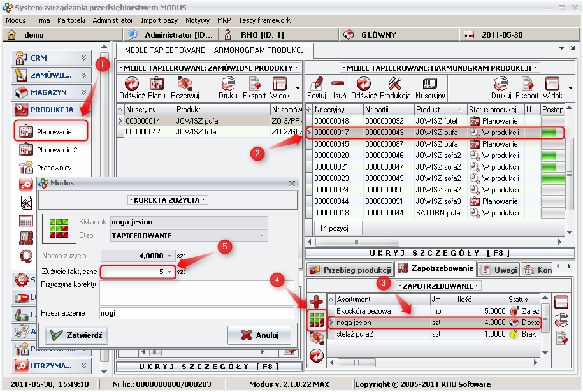Open the Zużycie faktyczne value dropdown arrow

point(170,272)
